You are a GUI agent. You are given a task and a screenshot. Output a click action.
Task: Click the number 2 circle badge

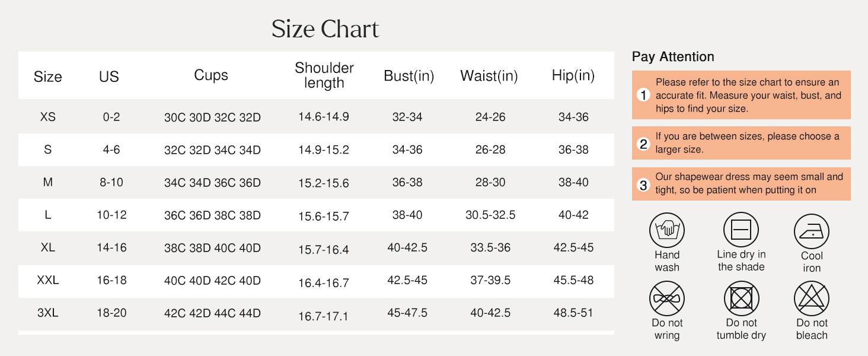click(643, 144)
